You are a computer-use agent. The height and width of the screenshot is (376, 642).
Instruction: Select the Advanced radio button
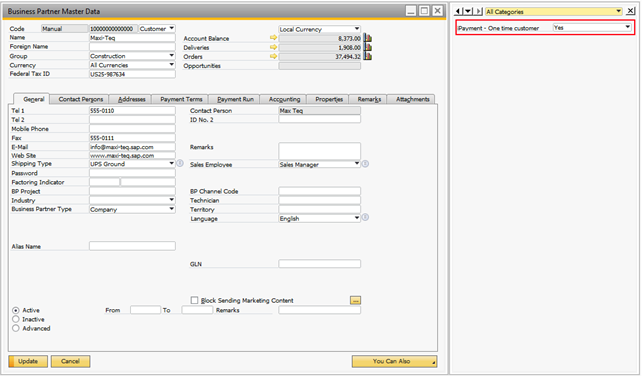(x=16, y=328)
